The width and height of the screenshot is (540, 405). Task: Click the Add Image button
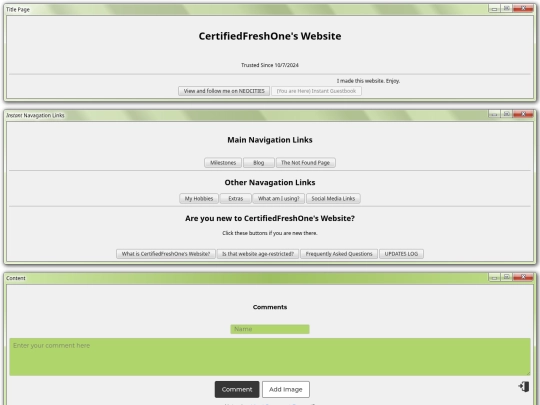coord(285,389)
